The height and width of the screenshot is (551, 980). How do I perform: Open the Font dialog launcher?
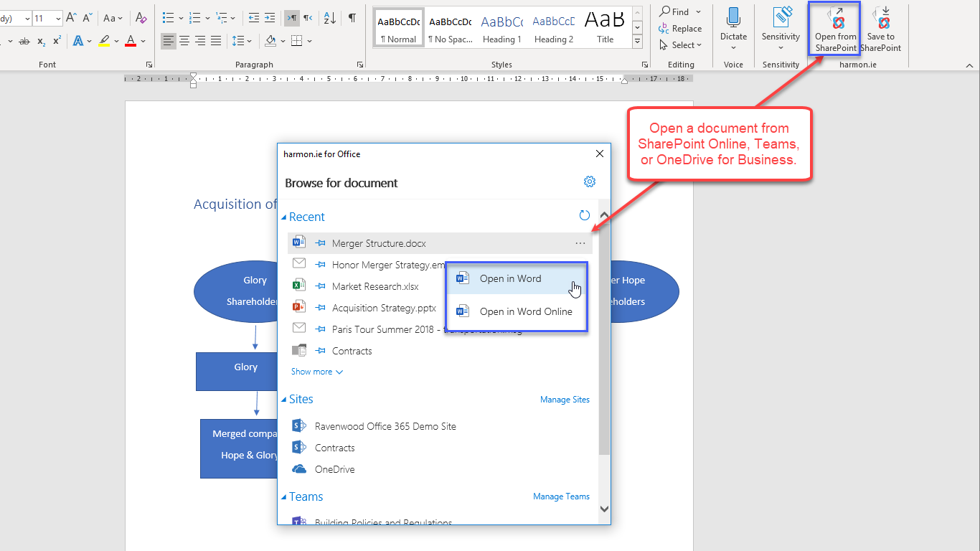[149, 65]
